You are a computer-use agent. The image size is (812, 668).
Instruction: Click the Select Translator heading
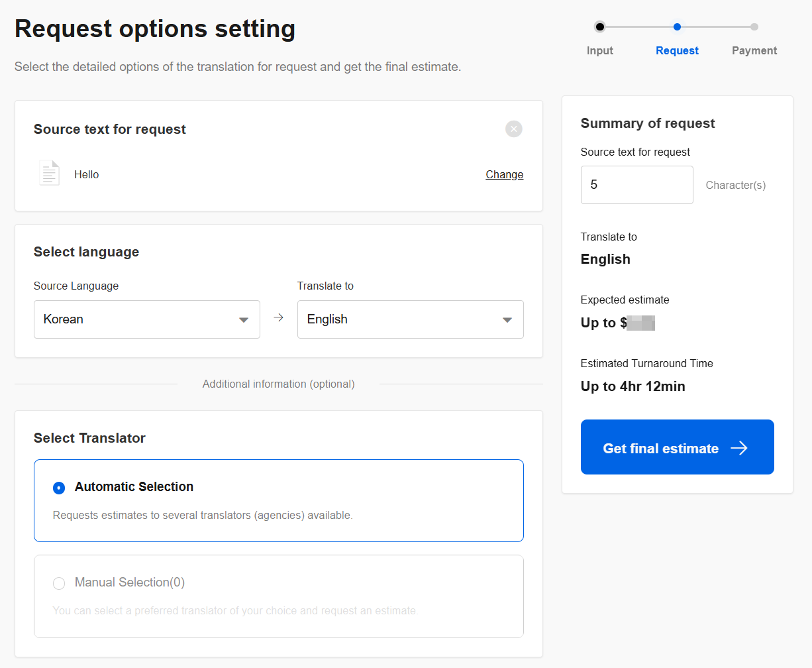tap(89, 438)
